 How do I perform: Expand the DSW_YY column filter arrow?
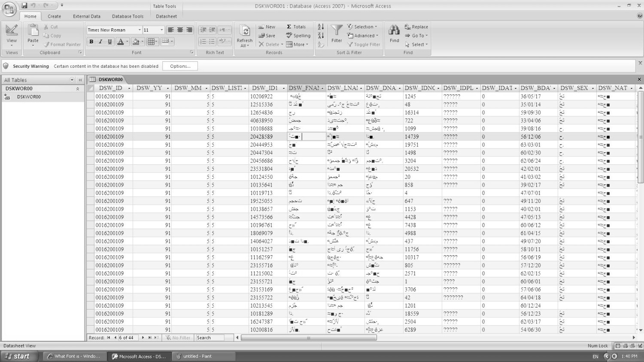(167, 88)
